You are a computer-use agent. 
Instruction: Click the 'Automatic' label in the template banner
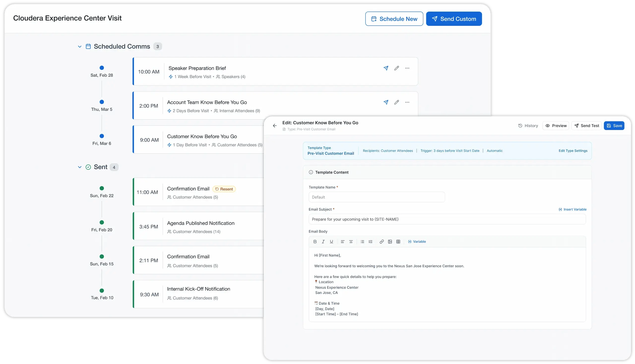(x=495, y=151)
